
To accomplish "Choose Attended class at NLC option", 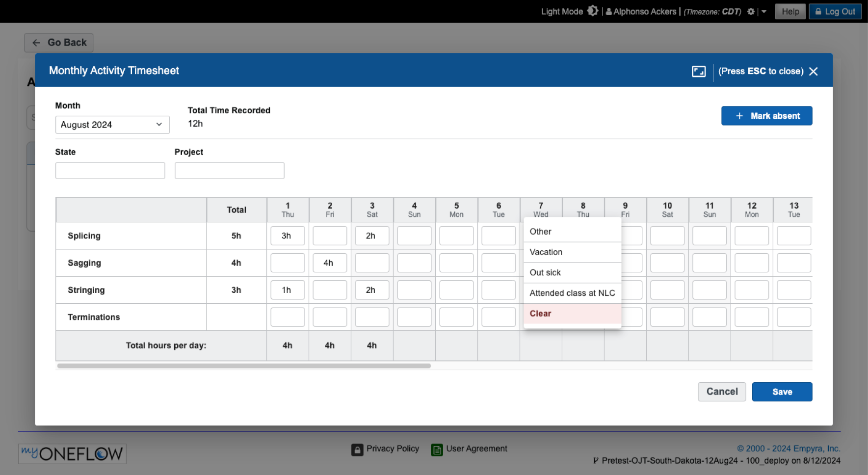I will pyautogui.click(x=572, y=293).
